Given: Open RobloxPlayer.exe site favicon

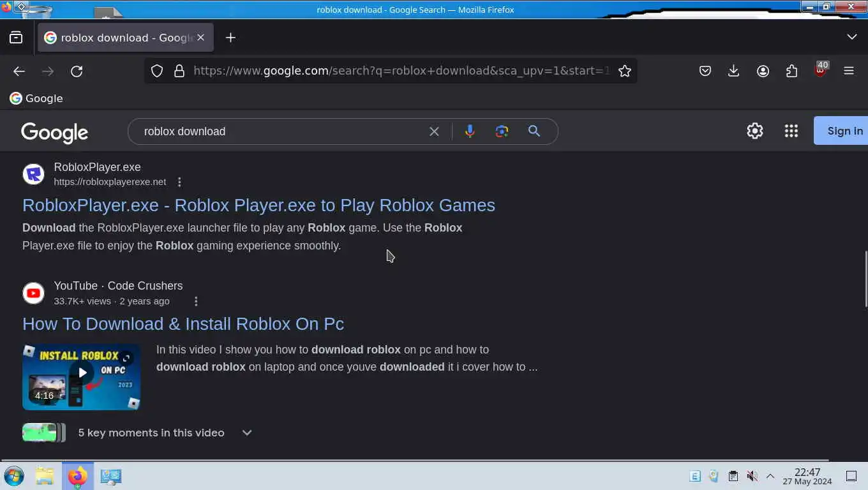Looking at the screenshot, I should pos(33,174).
